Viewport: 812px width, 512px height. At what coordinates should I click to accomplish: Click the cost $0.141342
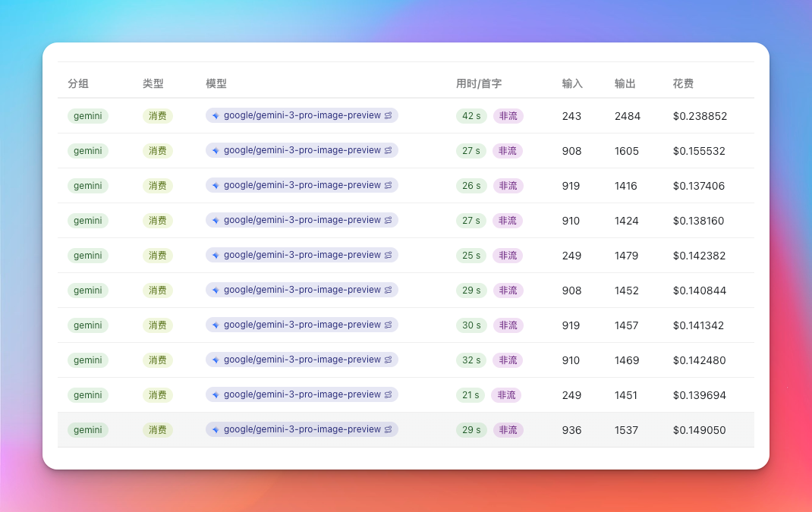[x=699, y=325]
